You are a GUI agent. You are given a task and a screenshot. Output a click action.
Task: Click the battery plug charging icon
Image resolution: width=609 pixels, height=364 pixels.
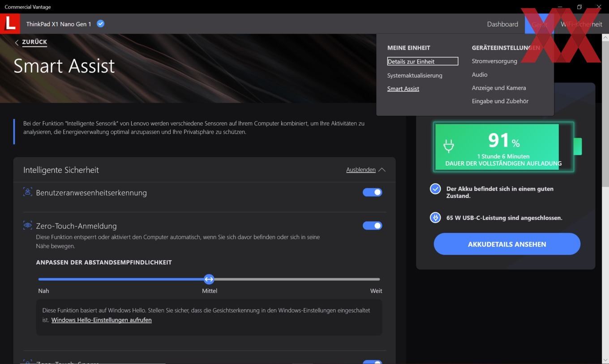tap(449, 146)
